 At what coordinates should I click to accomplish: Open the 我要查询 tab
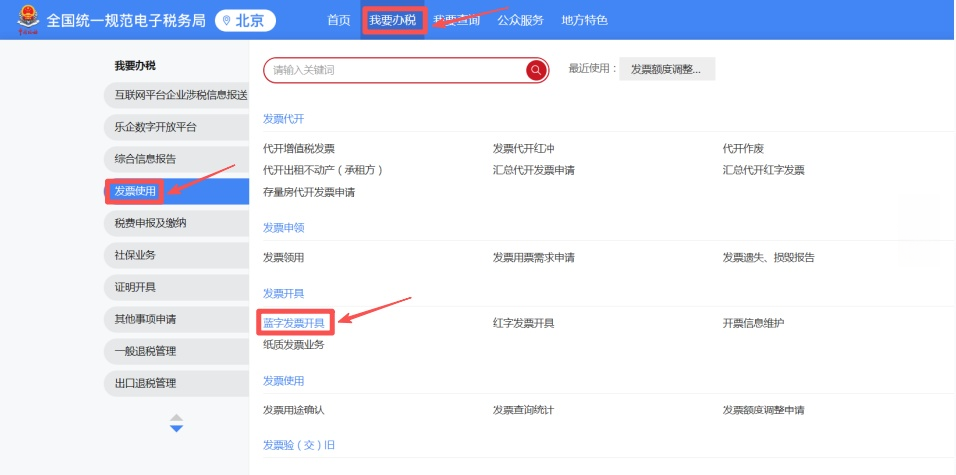click(x=457, y=20)
